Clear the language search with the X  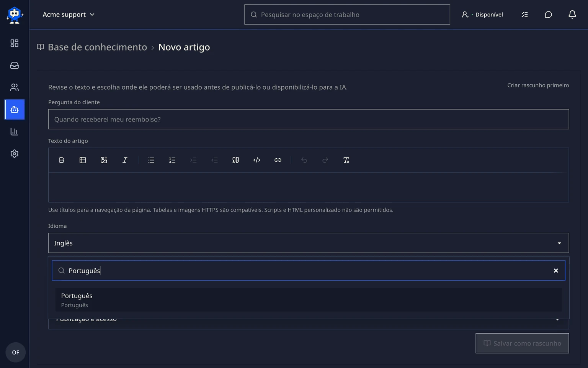(x=556, y=271)
